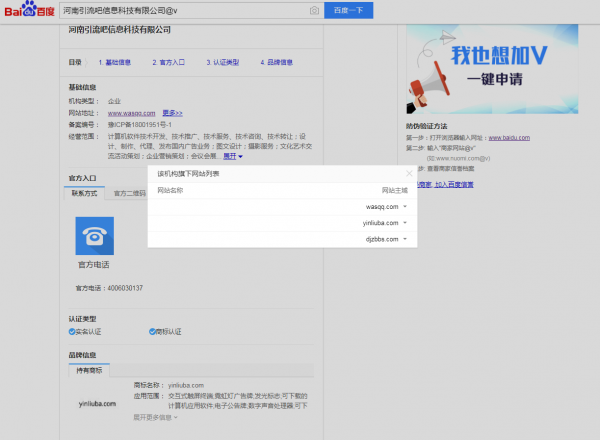Image resolution: width=600 pixels, height=440 pixels.
Task: Click 我也想加V application banner
Action: pyautogui.click(x=492, y=69)
